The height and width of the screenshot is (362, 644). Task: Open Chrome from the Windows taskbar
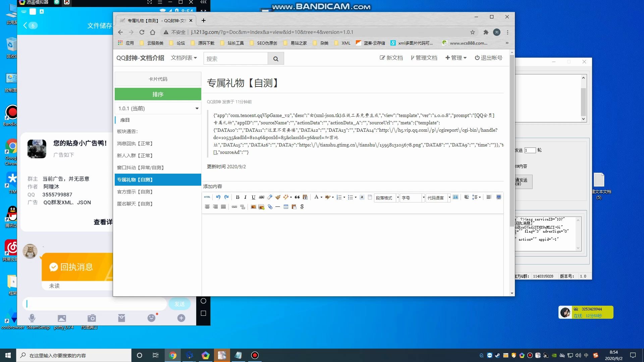tap(173, 355)
